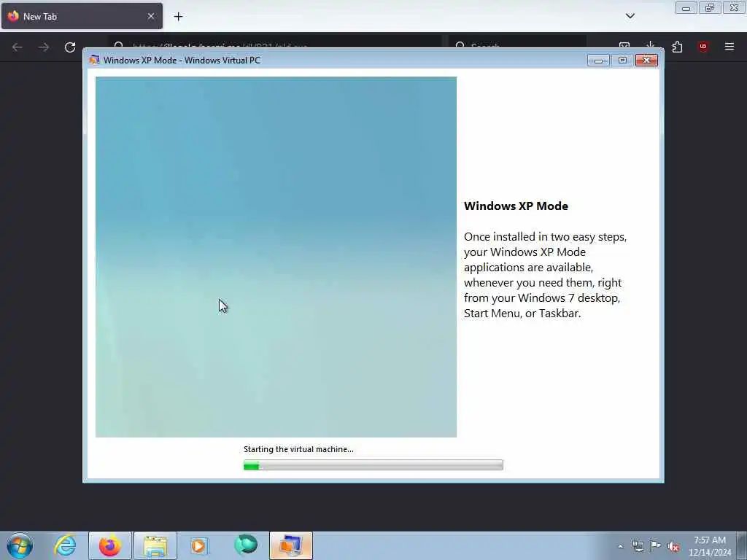Open Windows Media Player from the taskbar
Image resolution: width=747 pixels, height=560 pixels.
point(200,545)
